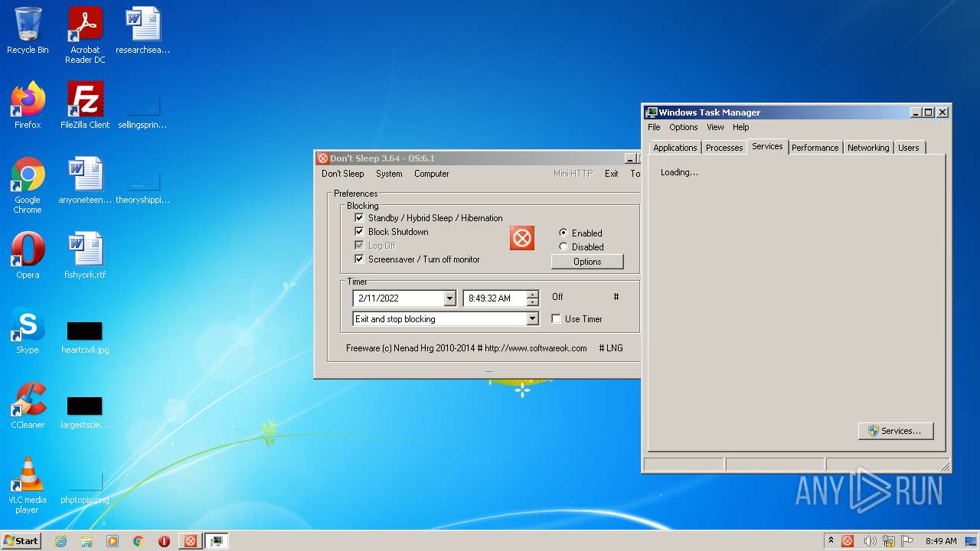Image resolution: width=980 pixels, height=551 pixels.
Task: Expand the Exit and stop blocking dropdown
Action: point(533,319)
